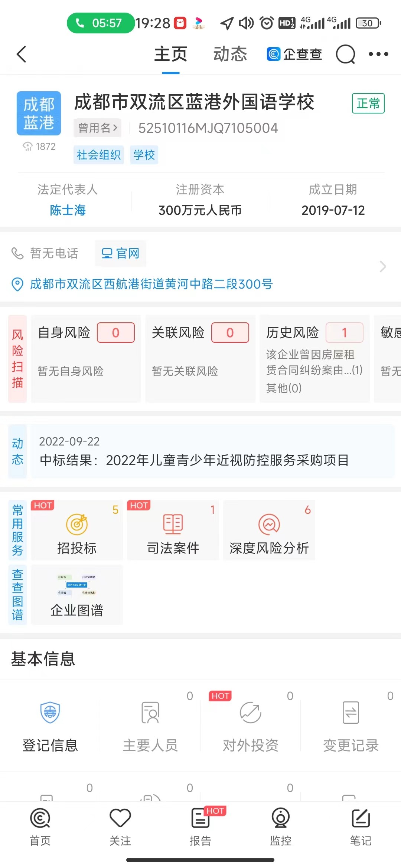Open 深度风险分析 risk analysis
Image resolution: width=401 pixels, height=868 pixels.
pyautogui.click(x=269, y=530)
